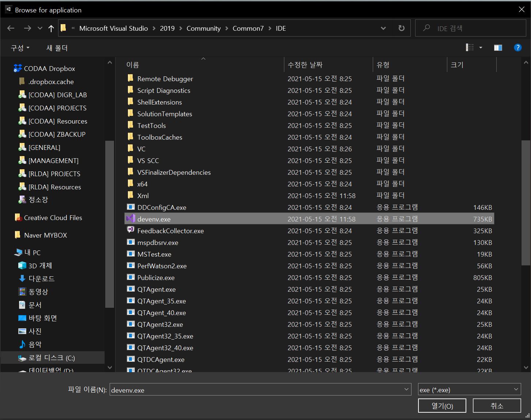Open the exe (*.exe) file type dropdown
The width and height of the screenshot is (531, 420).
pyautogui.click(x=470, y=390)
